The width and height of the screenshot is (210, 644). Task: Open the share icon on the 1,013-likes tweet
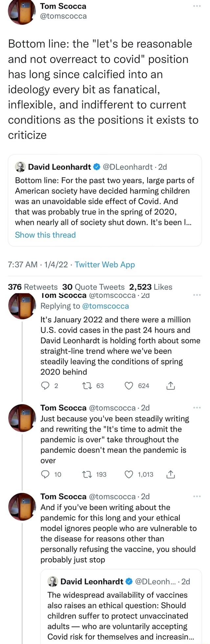(x=170, y=474)
